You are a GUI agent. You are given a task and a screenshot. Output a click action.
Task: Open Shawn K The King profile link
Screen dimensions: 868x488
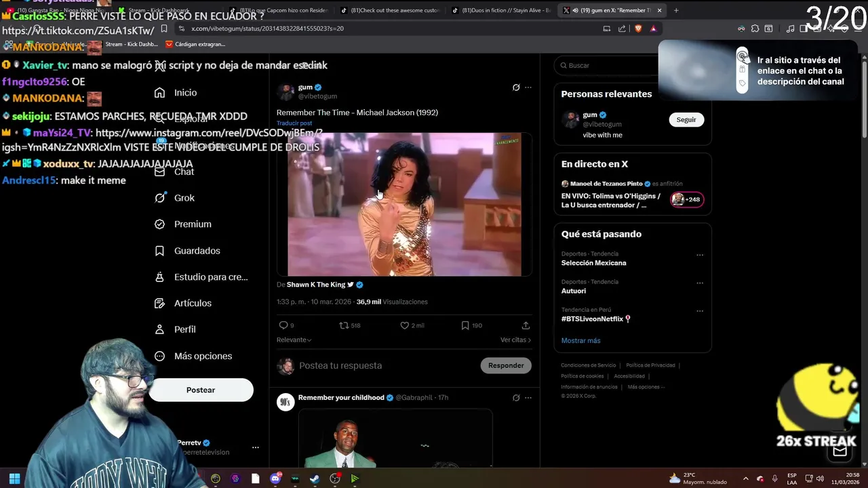(x=316, y=285)
